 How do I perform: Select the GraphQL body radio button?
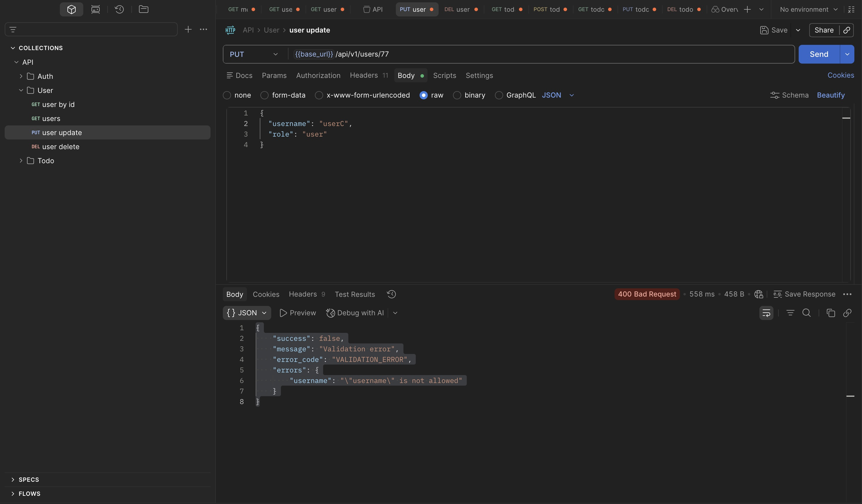(x=499, y=95)
